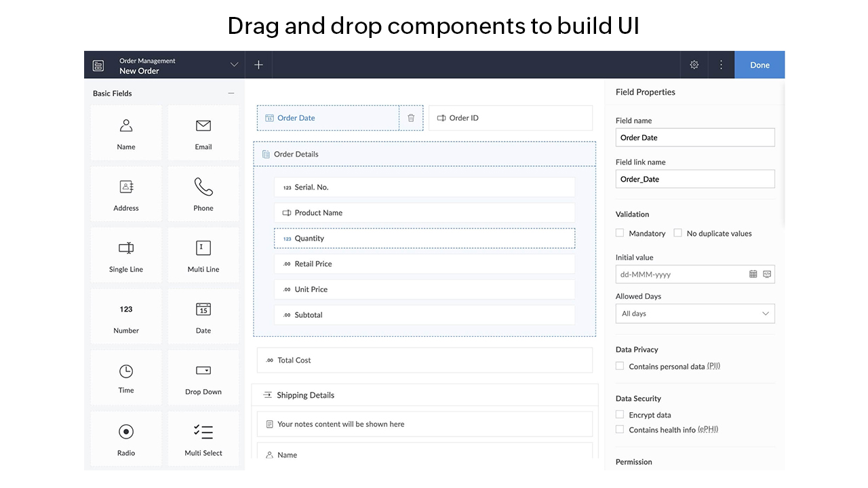868x488 pixels.
Task: Pick the Multi Select field component
Action: coord(203,439)
